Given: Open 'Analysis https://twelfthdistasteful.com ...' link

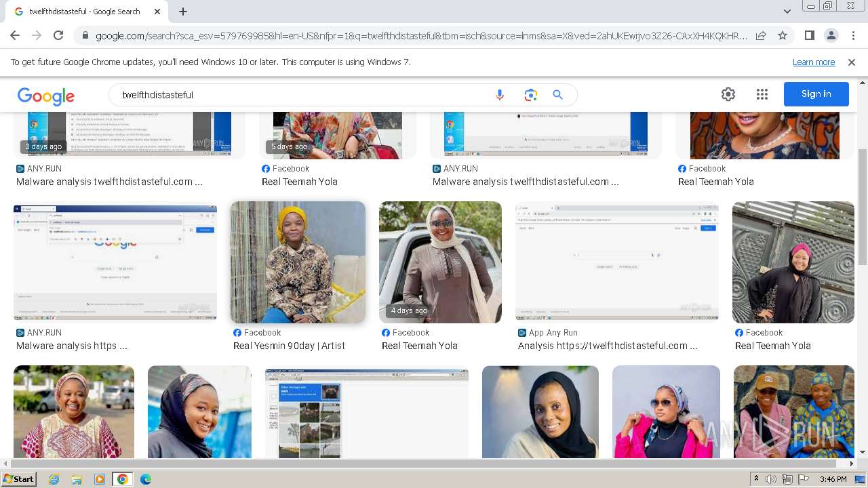Looking at the screenshot, I should click(x=608, y=346).
